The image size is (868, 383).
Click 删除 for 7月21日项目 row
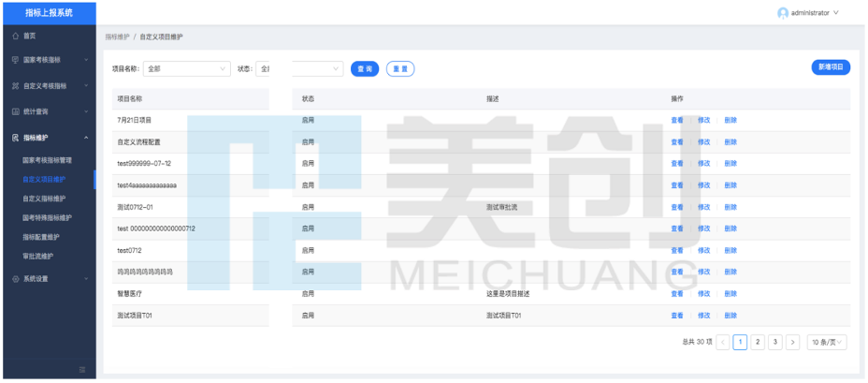coord(731,121)
